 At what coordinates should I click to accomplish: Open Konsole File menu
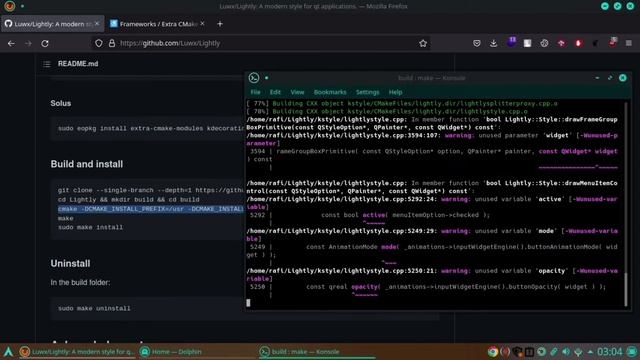[256, 92]
